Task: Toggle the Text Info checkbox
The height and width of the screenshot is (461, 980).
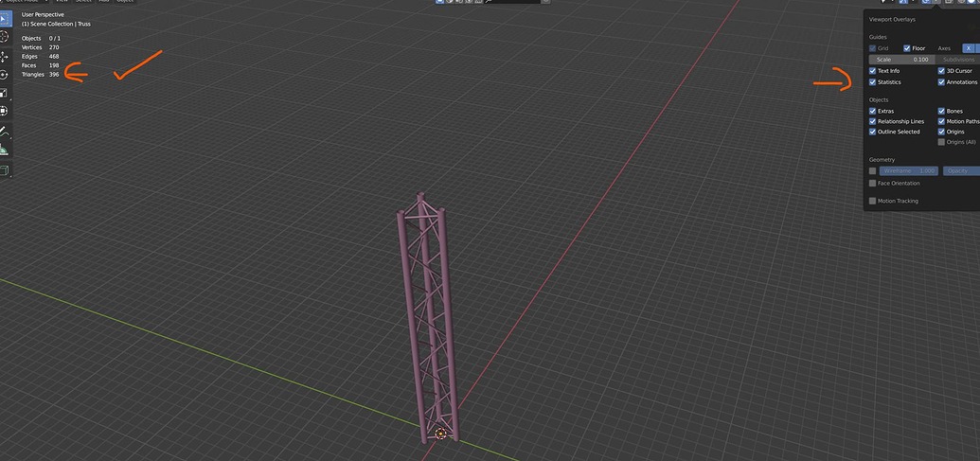Action: [872, 71]
